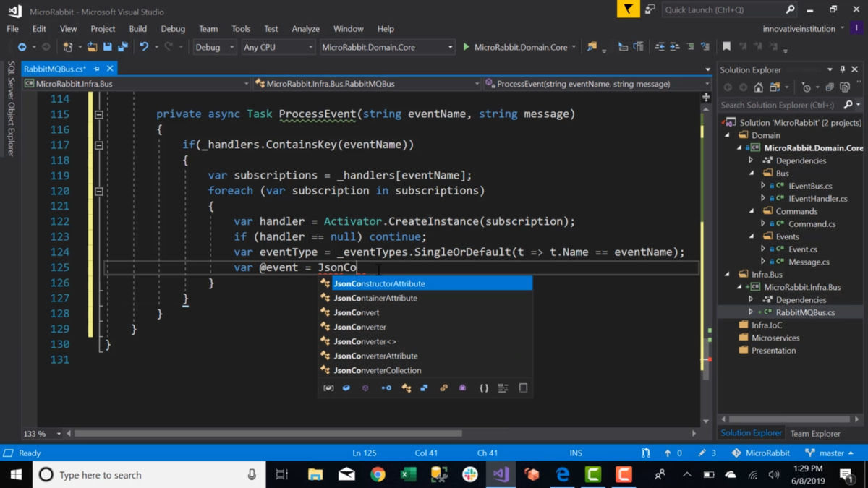This screenshot has width=868, height=488.
Task: Toggle classes filter icon in IntelliSense
Action: (x=407, y=388)
